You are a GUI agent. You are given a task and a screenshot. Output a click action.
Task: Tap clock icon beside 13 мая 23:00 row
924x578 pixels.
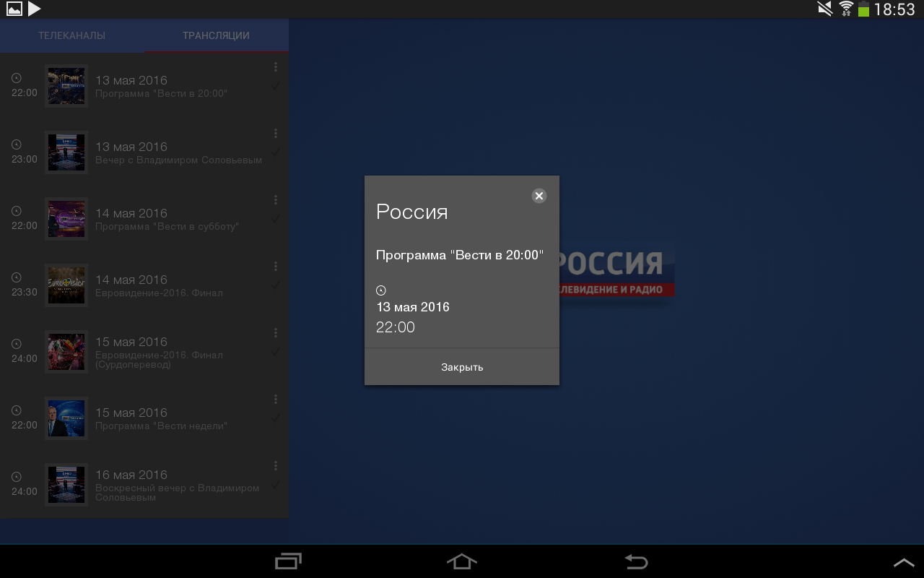[x=17, y=144]
